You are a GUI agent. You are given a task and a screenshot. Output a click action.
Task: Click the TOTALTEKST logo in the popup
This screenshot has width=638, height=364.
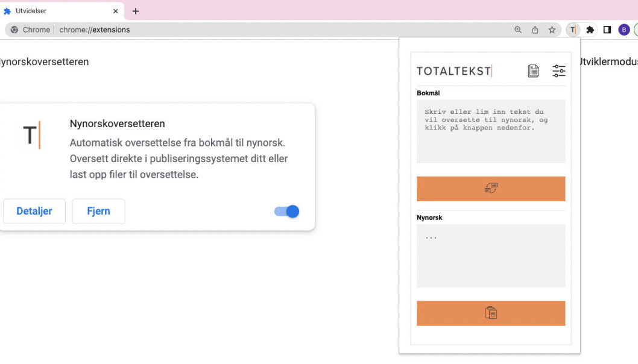[455, 71]
